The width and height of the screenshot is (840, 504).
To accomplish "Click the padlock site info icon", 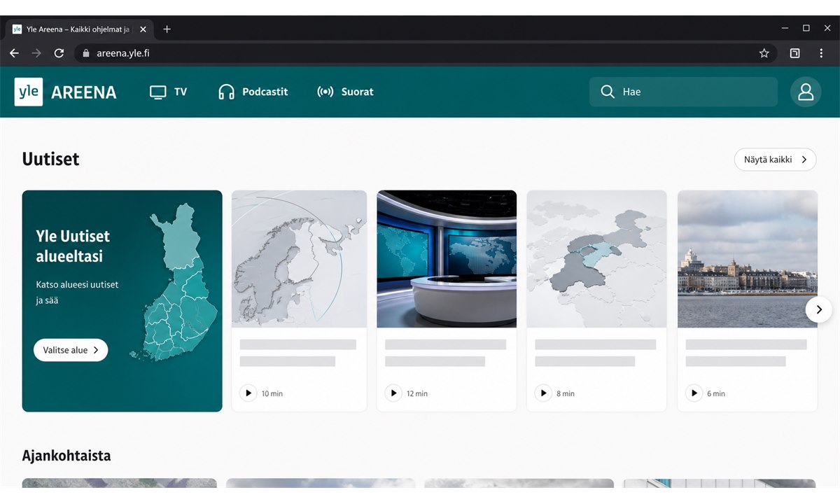I will click(87, 53).
